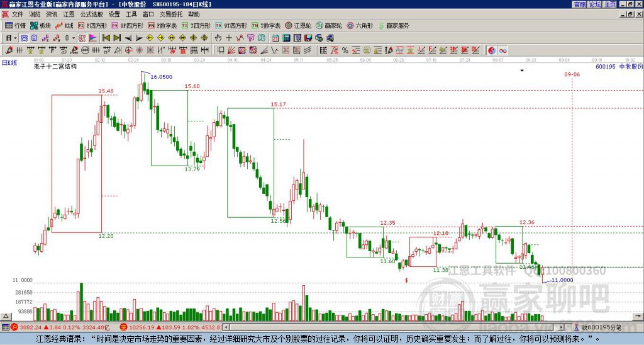Click the 板块 toolbar button
The width and height of the screenshot is (644, 345).
click(x=41, y=25)
